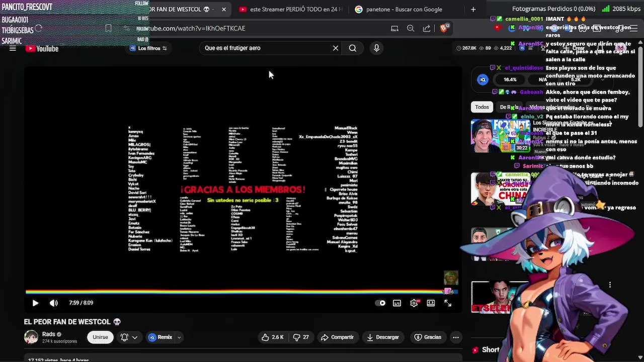Open options menu of bottom suggested video
Viewport: 644px width, 362px height.
tap(610, 285)
